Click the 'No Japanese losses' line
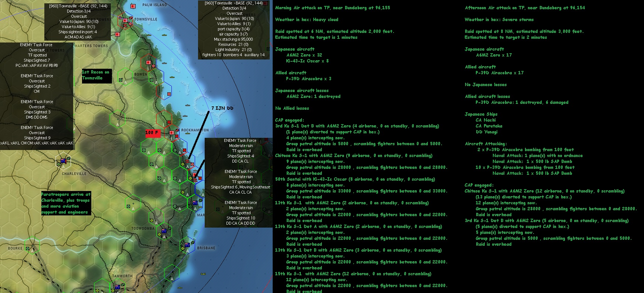This screenshot has height=293, width=644. tap(486, 85)
